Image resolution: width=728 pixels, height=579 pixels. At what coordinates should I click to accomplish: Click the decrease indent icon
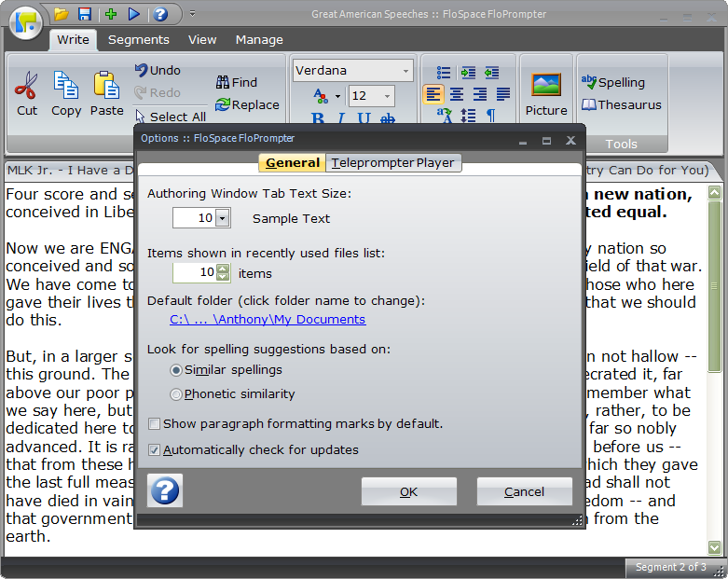tap(491, 73)
